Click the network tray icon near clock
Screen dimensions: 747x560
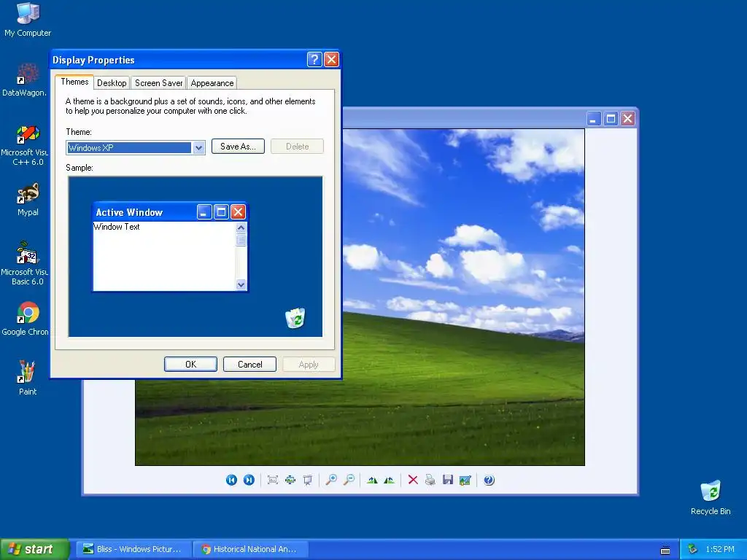point(692,549)
